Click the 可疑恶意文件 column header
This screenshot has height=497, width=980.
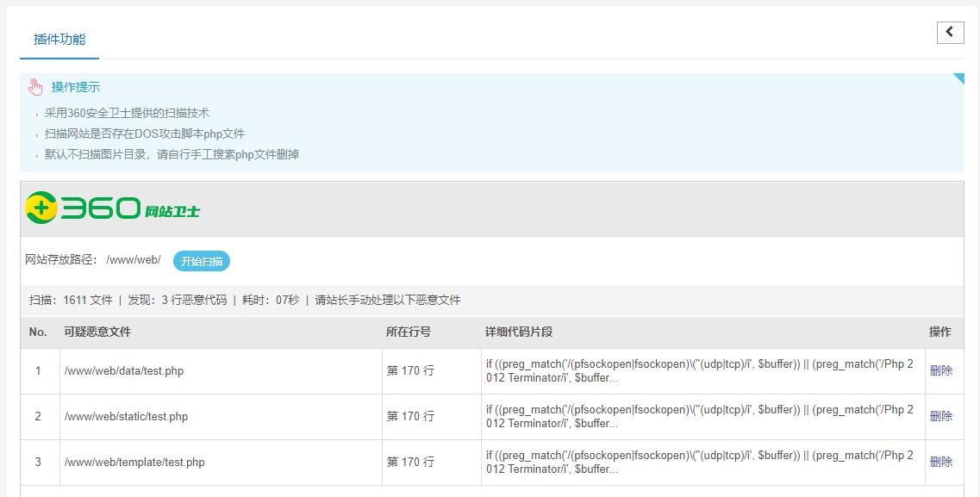[97, 332]
